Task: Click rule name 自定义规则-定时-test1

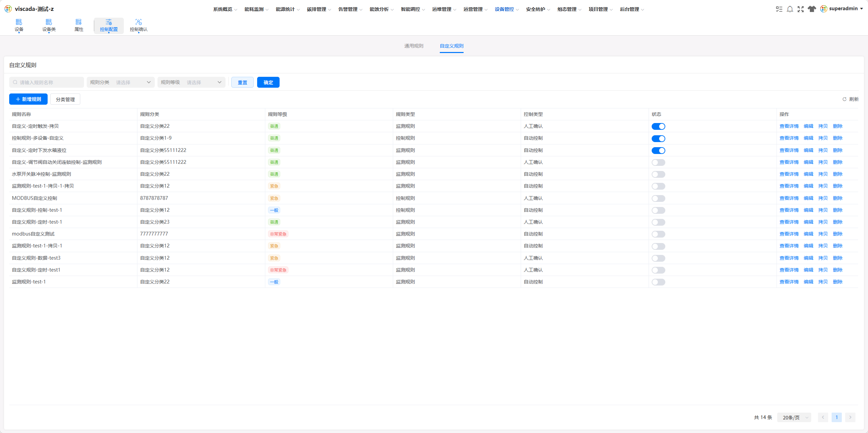Action: (36, 270)
